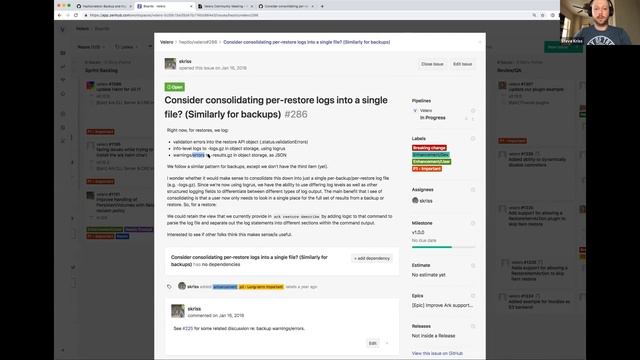Click the v1.0.0 milestone text
The image size is (640, 360).
[x=418, y=232]
